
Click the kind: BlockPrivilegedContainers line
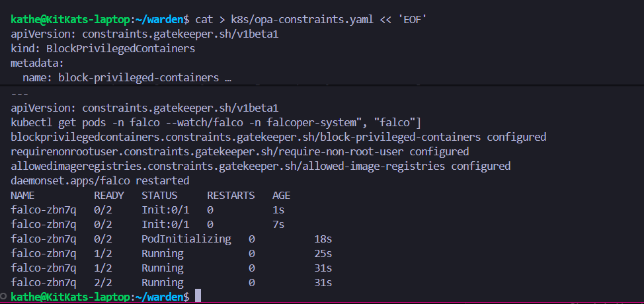(x=102, y=49)
